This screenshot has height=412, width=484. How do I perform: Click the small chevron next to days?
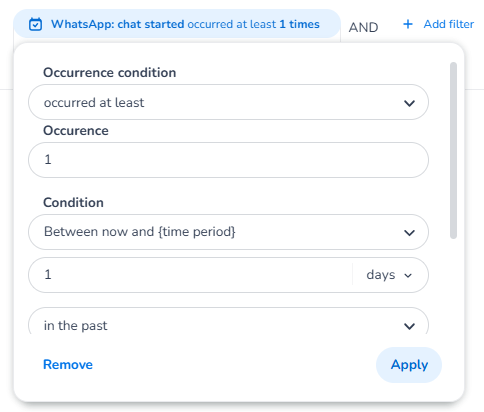[x=408, y=275]
